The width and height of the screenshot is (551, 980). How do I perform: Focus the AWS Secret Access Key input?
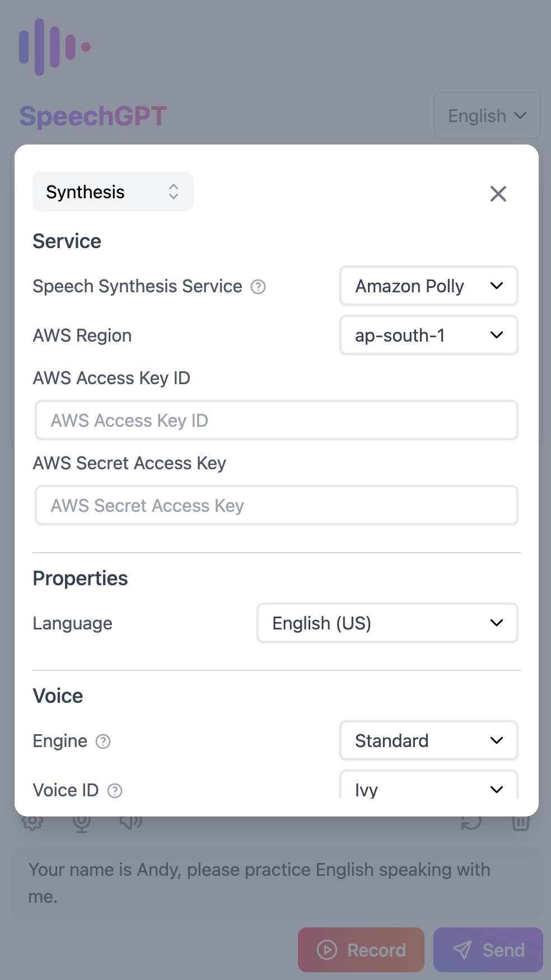pyautogui.click(x=277, y=506)
